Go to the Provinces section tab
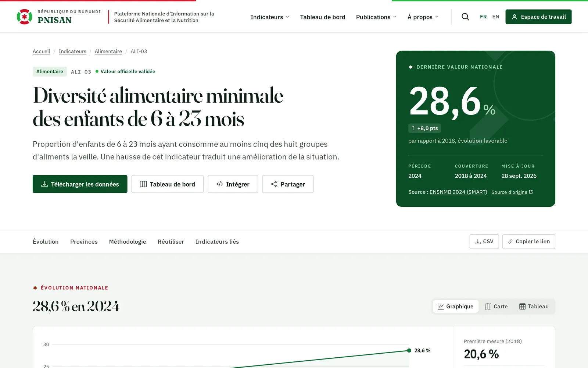 pyautogui.click(x=84, y=242)
